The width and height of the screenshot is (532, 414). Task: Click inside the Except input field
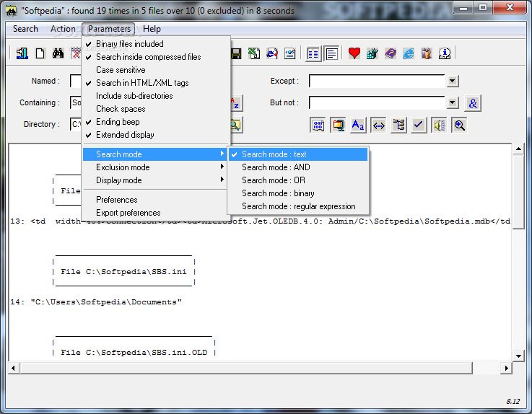point(377,82)
